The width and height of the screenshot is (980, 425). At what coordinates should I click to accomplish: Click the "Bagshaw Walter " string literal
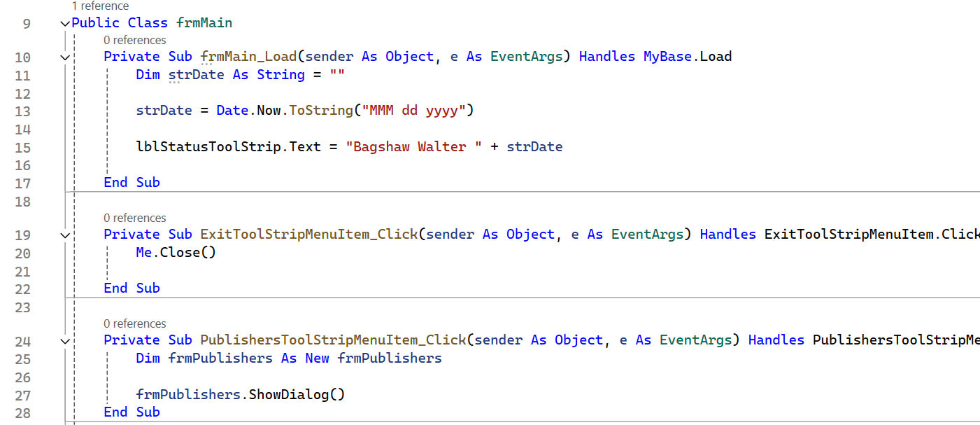point(413,146)
